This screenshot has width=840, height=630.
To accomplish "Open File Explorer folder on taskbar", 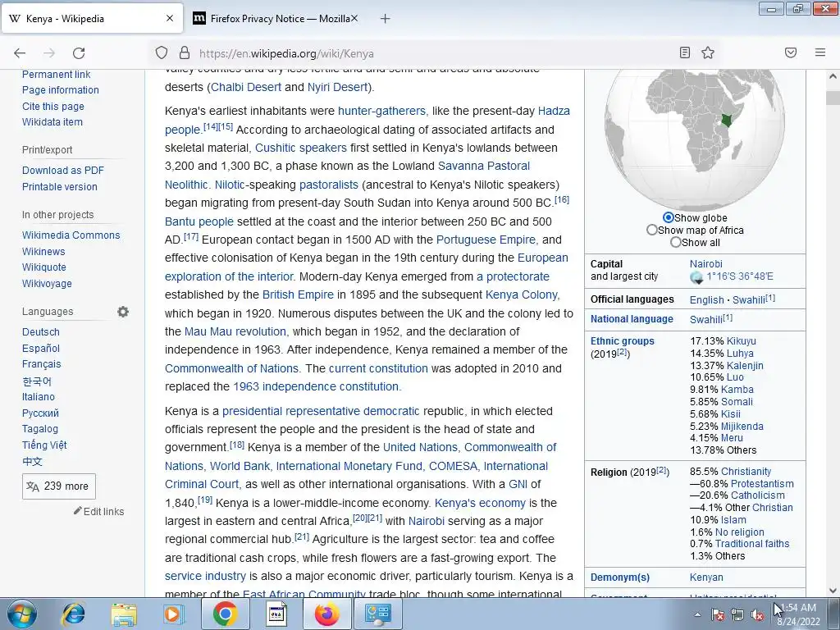I will [x=123, y=614].
